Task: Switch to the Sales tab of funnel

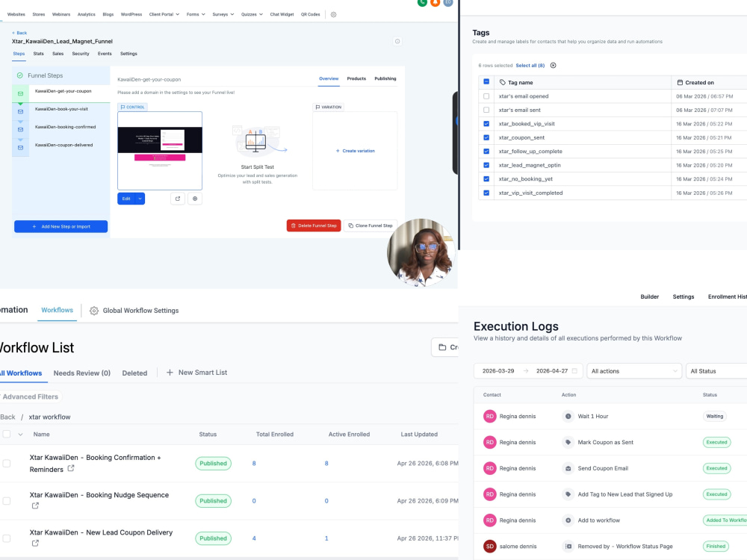Action: pyautogui.click(x=58, y=54)
